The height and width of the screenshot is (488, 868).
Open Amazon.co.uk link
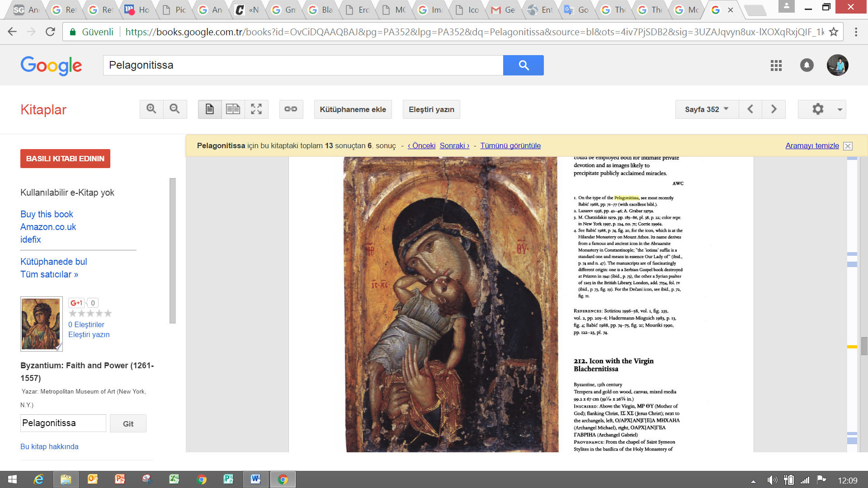48,227
